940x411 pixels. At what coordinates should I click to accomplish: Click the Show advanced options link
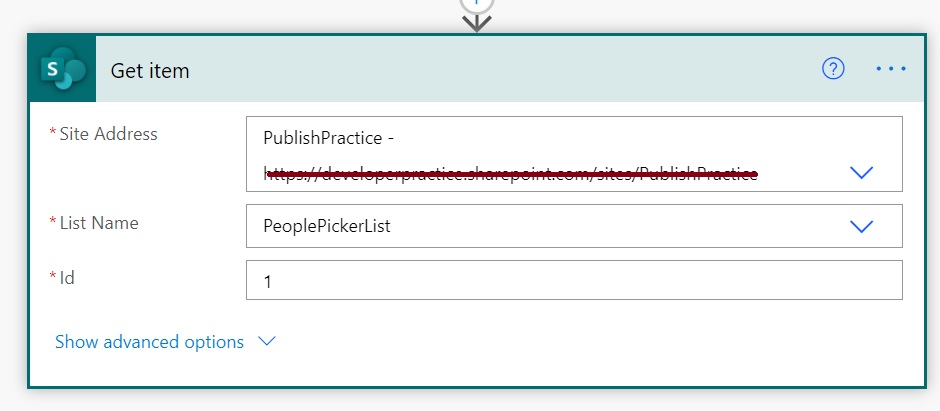pos(149,342)
